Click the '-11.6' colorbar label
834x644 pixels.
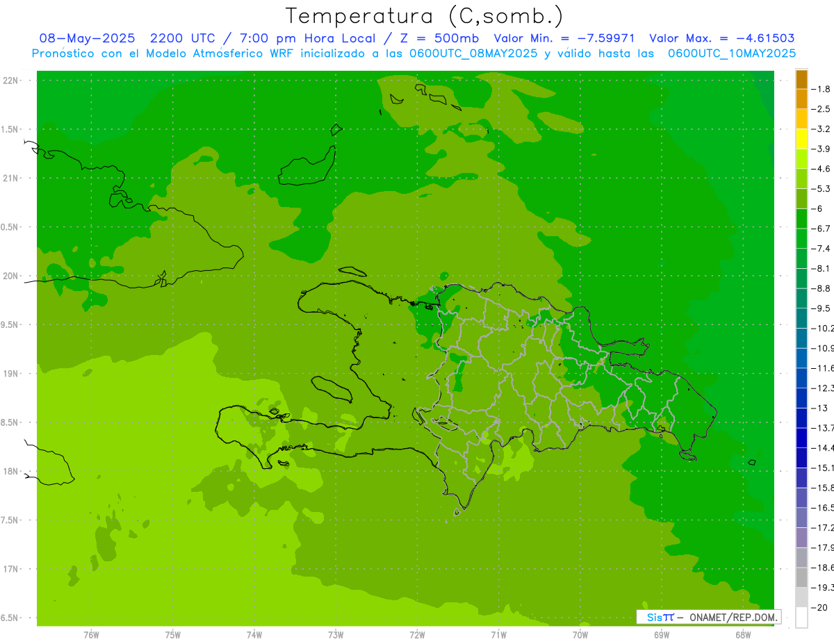(822, 368)
